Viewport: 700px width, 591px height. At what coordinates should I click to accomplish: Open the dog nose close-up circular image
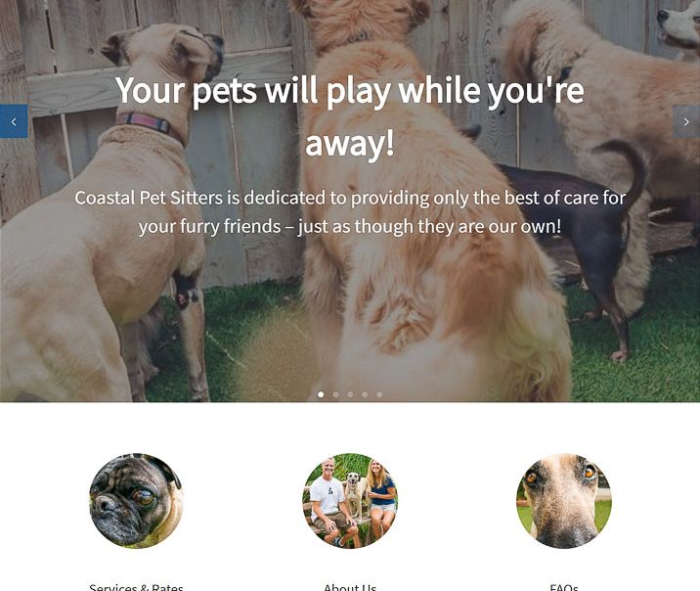point(564,501)
